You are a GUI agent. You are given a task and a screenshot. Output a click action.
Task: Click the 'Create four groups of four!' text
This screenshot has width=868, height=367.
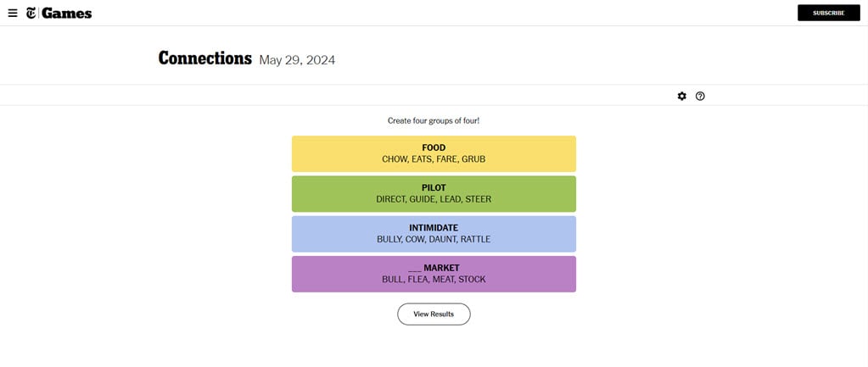click(434, 120)
